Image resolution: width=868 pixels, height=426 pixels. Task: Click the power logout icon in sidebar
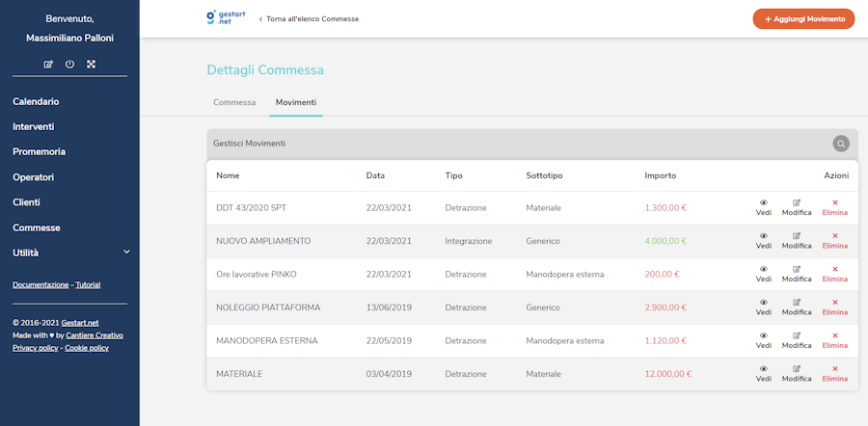pos(69,65)
